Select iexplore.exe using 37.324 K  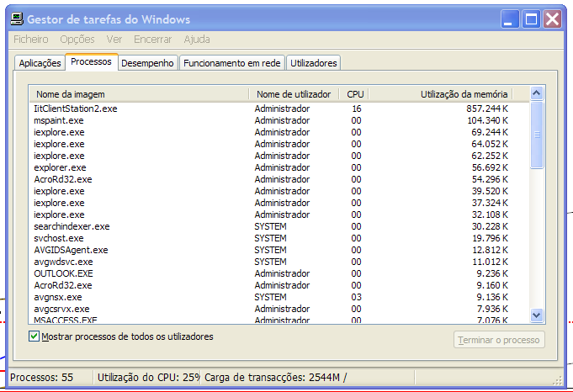pos(279,203)
